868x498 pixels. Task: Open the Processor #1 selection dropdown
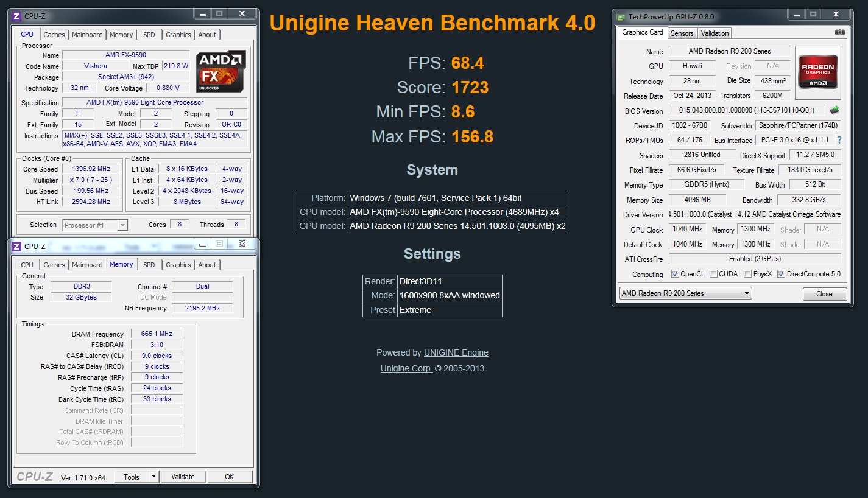pyautogui.click(x=95, y=225)
